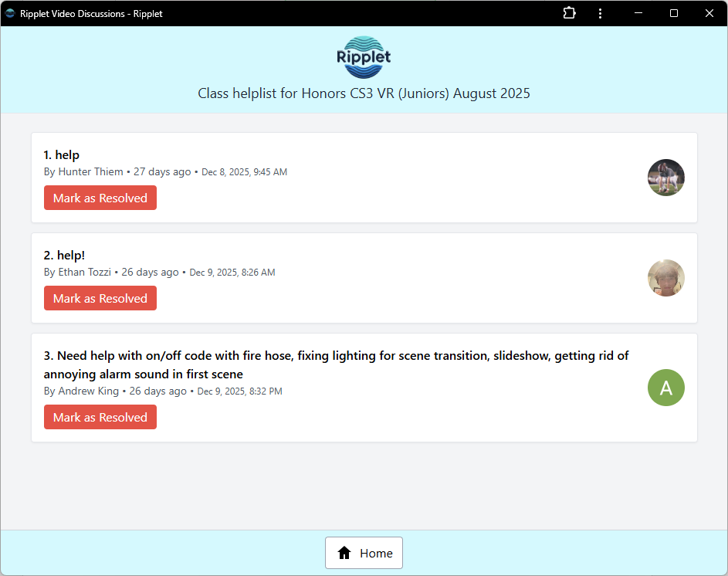Image resolution: width=728 pixels, height=576 pixels.
Task: Resolve Andrew King's fire hose question
Action: [x=100, y=417]
